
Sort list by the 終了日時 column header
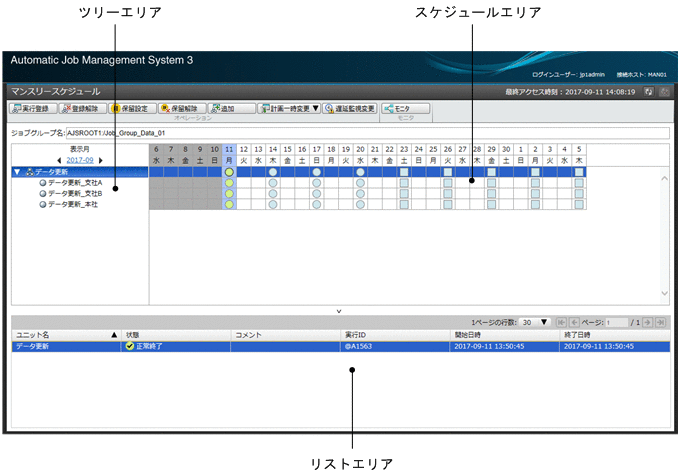pos(615,335)
